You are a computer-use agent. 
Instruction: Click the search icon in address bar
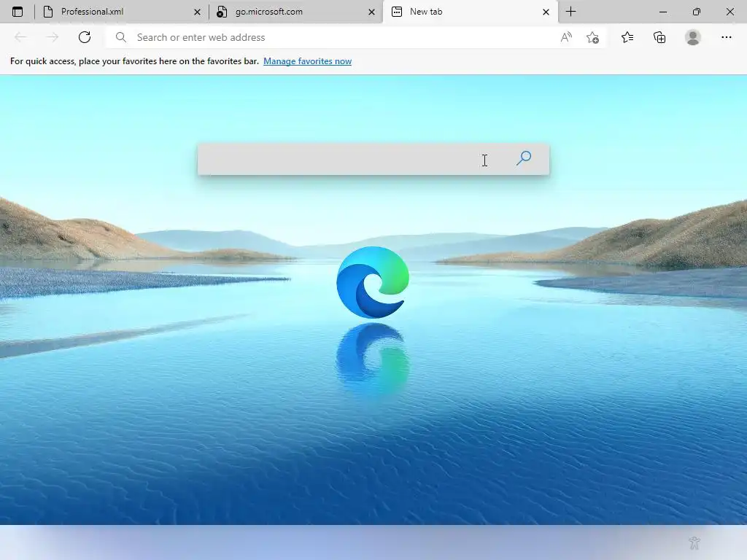tap(121, 37)
